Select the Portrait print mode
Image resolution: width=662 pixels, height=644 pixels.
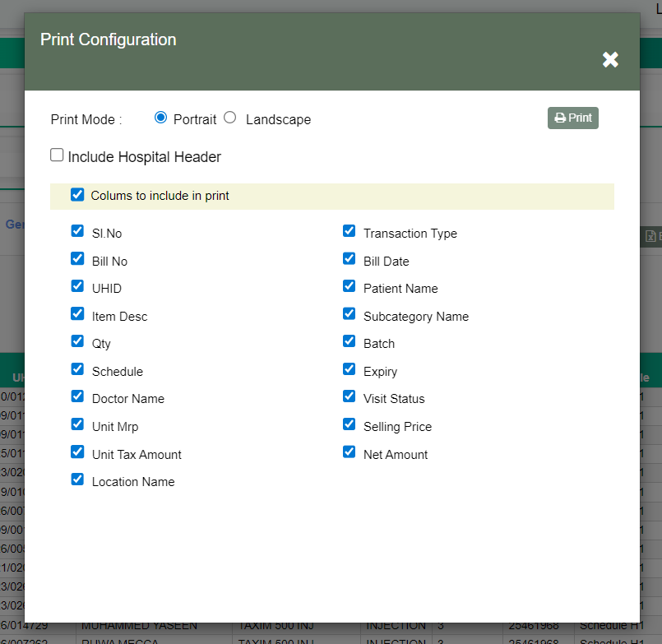161,117
